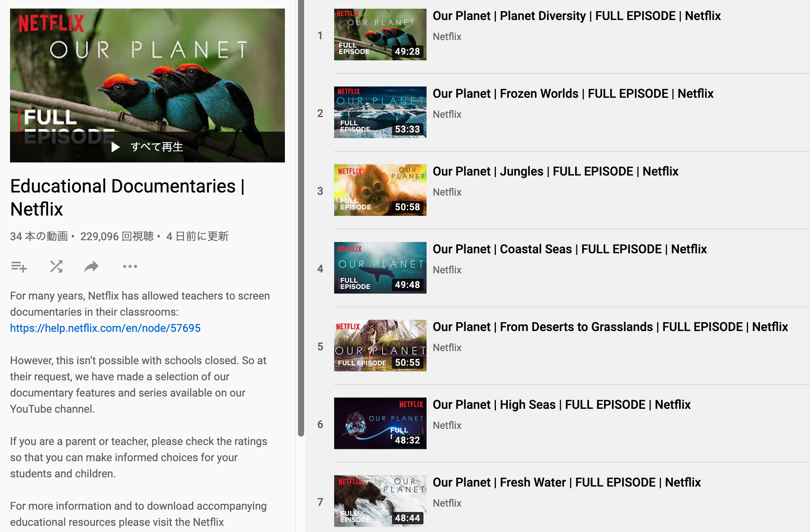This screenshot has height=532, width=810.
Task: Click the Educational Documentaries | Netflix playlist title
Action: 127,197
